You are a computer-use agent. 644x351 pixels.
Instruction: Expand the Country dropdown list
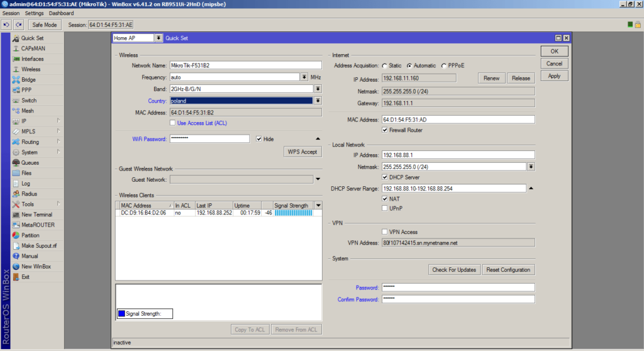tap(318, 101)
